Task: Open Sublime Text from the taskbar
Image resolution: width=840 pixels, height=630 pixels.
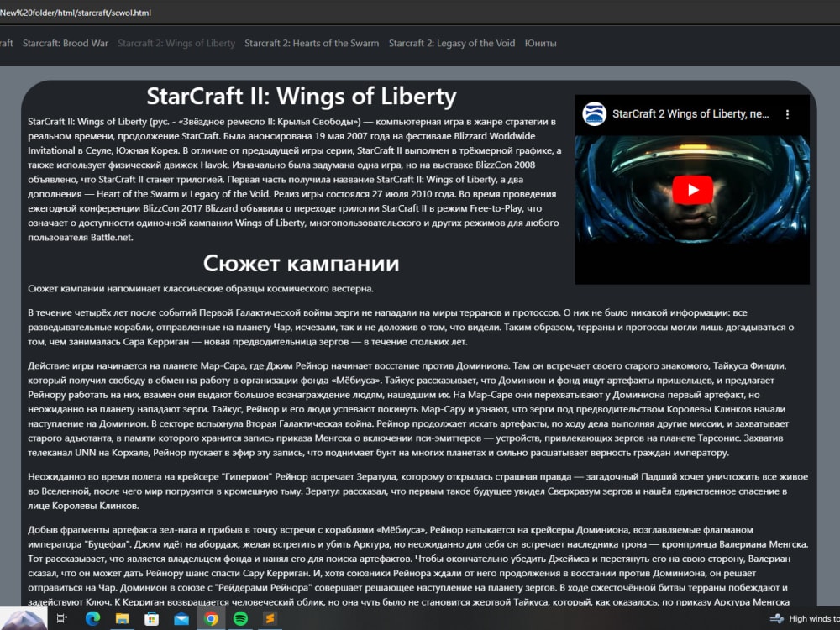Action: pos(270,619)
